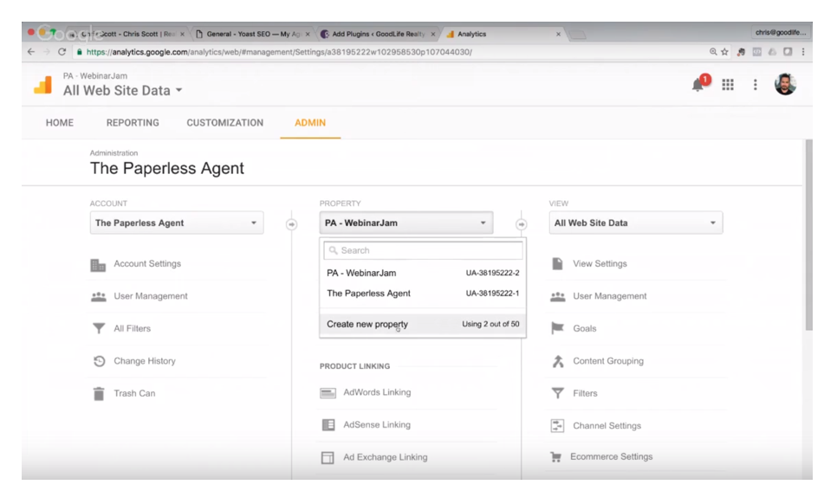Click the Channel Settings icon
The image size is (837, 504).
coord(557,425)
